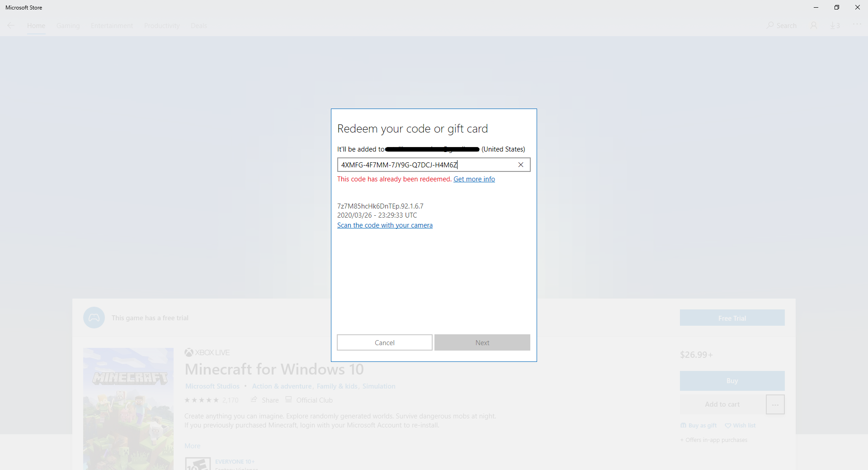The image size is (868, 470).
Task: Open the Get more info link
Action: tap(474, 179)
